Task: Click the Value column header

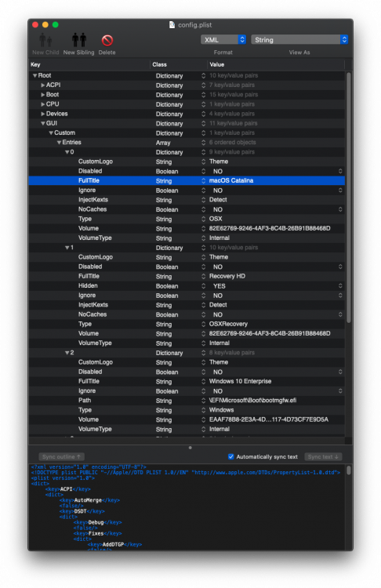Action: click(x=276, y=64)
